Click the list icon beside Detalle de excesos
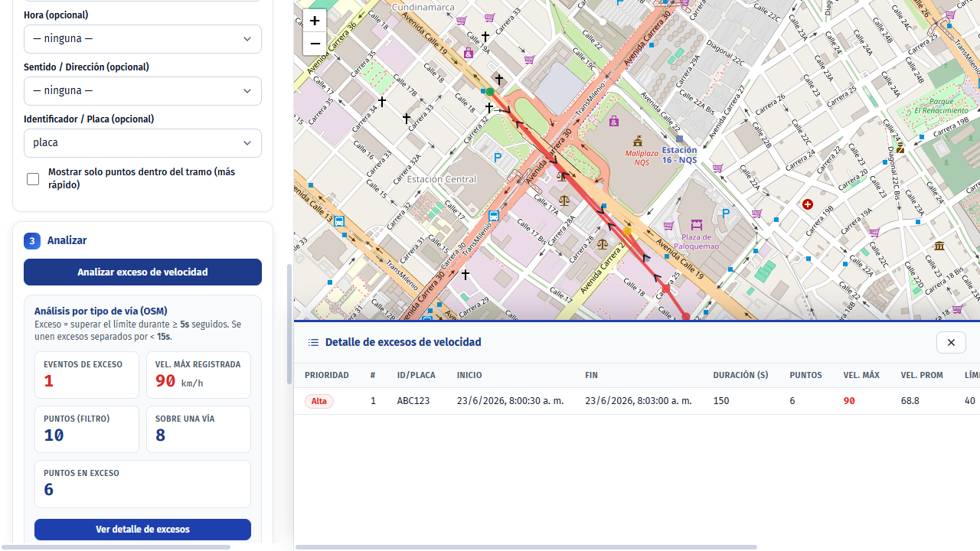Viewport: 980px width, 551px height. tap(313, 342)
